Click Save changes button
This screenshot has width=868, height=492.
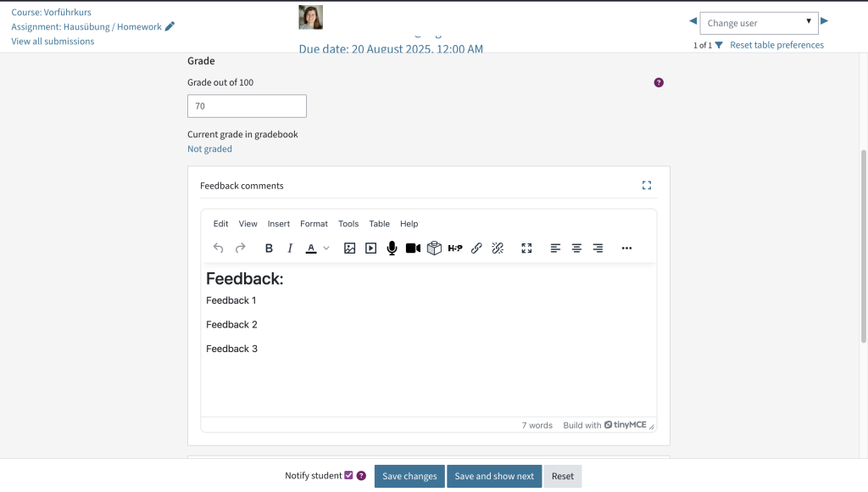(x=409, y=477)
